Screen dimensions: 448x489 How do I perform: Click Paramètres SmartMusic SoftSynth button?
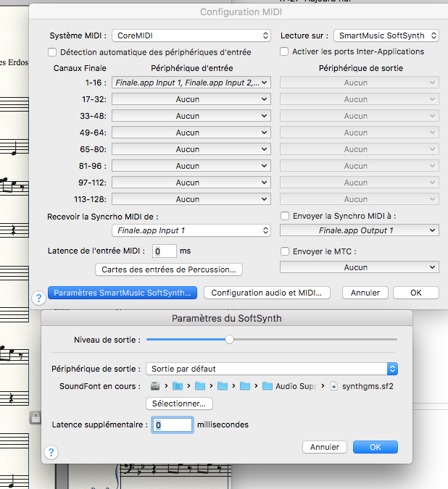123,293
